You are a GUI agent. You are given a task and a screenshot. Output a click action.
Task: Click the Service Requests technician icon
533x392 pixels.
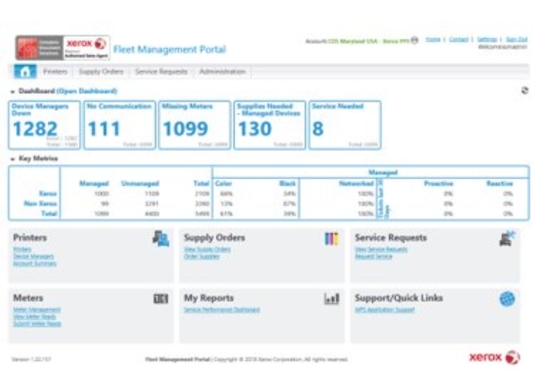tap(507, 238)
